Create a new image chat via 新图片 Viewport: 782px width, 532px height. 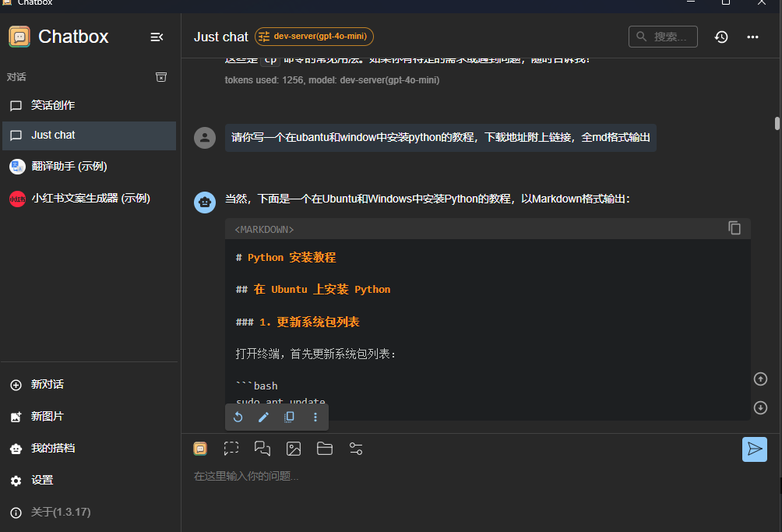click(x=90, y=416)
